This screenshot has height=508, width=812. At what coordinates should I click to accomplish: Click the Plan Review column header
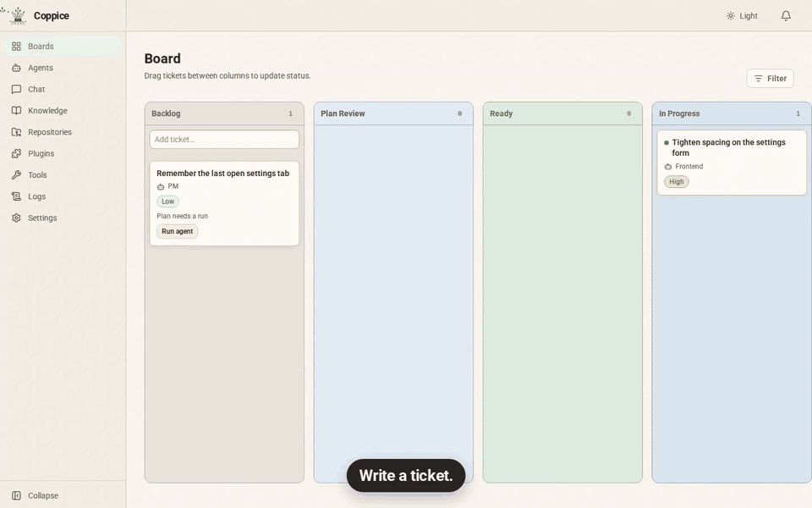pyautogui.click(x=393, y=113)
